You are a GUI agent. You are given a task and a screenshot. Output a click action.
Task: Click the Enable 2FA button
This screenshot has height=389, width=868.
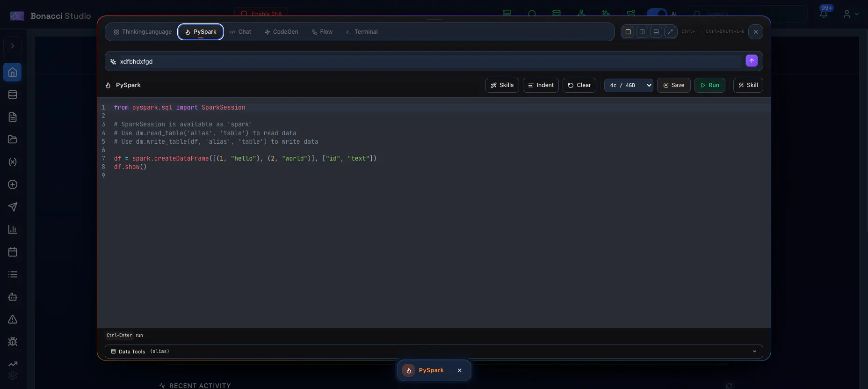(x=261, y=14)
